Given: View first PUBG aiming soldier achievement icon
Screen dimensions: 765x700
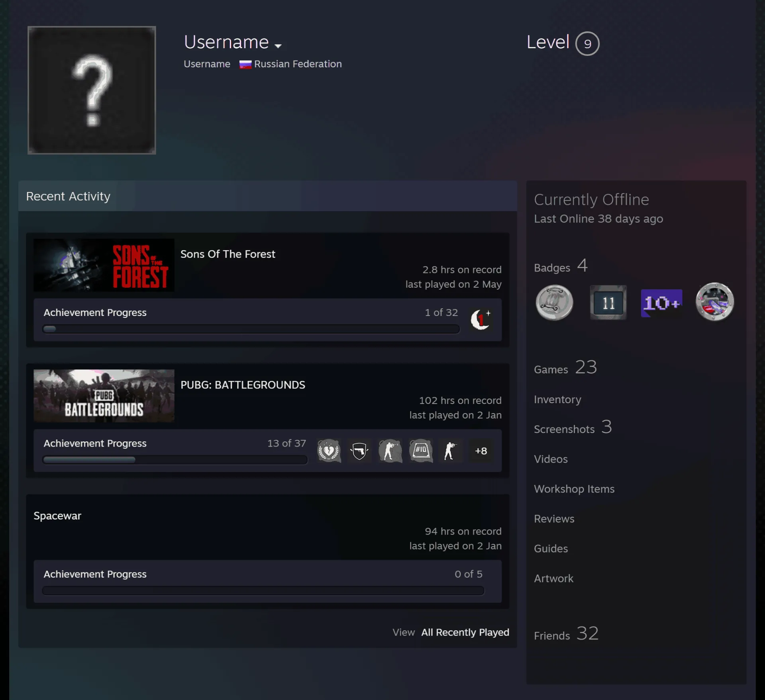Looking at the screenshot, I should 390,451.
